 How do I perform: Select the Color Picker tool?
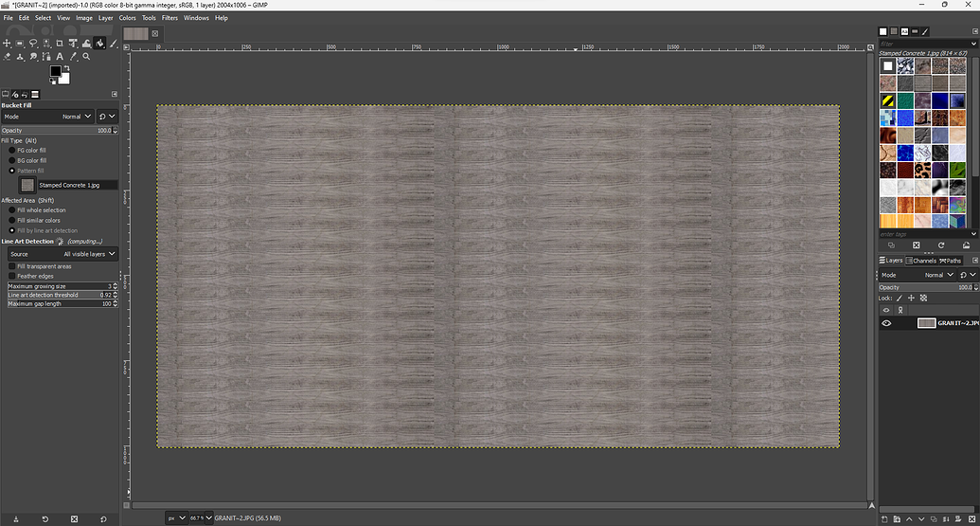[73, 56]
